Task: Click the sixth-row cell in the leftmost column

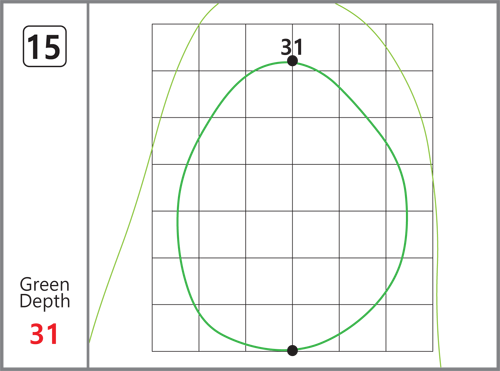Action: coord(176,281)
